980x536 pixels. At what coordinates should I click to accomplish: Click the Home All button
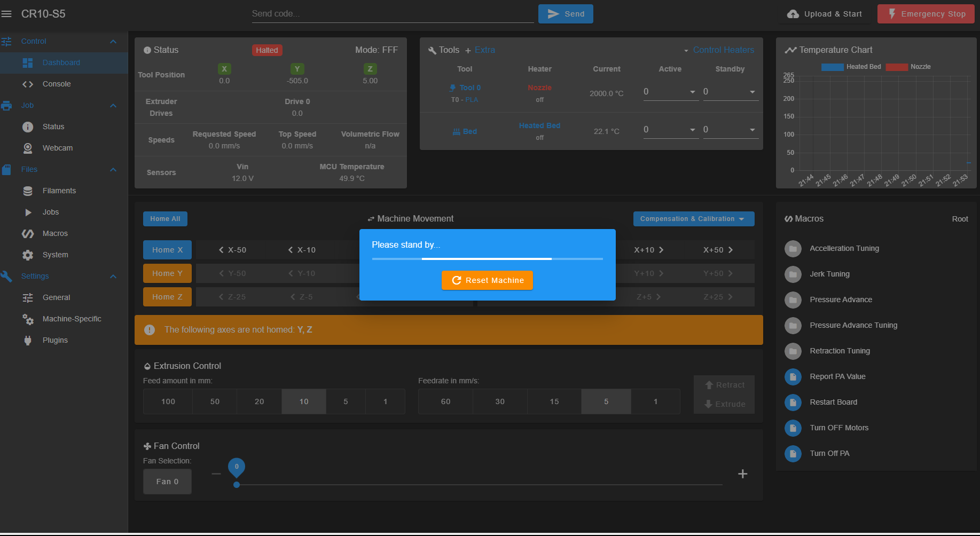(165, 219)
